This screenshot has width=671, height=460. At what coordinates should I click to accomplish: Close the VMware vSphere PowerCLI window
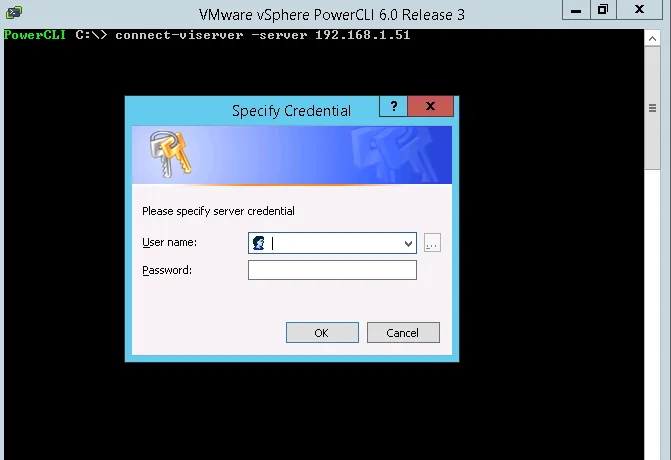click(x=639, y=10)
